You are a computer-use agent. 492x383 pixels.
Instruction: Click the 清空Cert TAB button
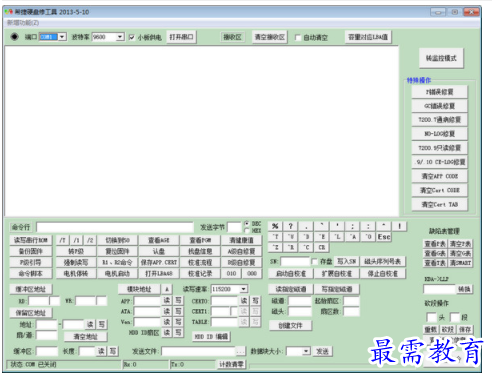[x=440, y=204]
